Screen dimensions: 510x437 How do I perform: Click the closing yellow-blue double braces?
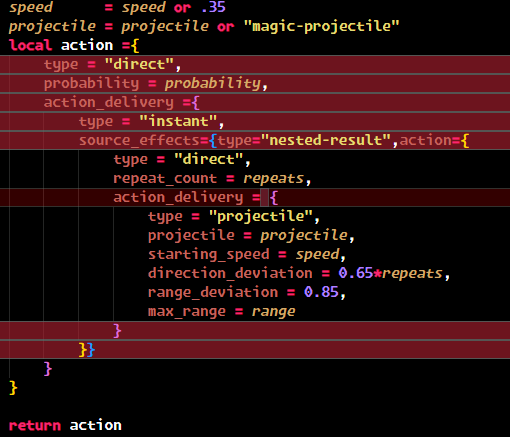point(87,350)
